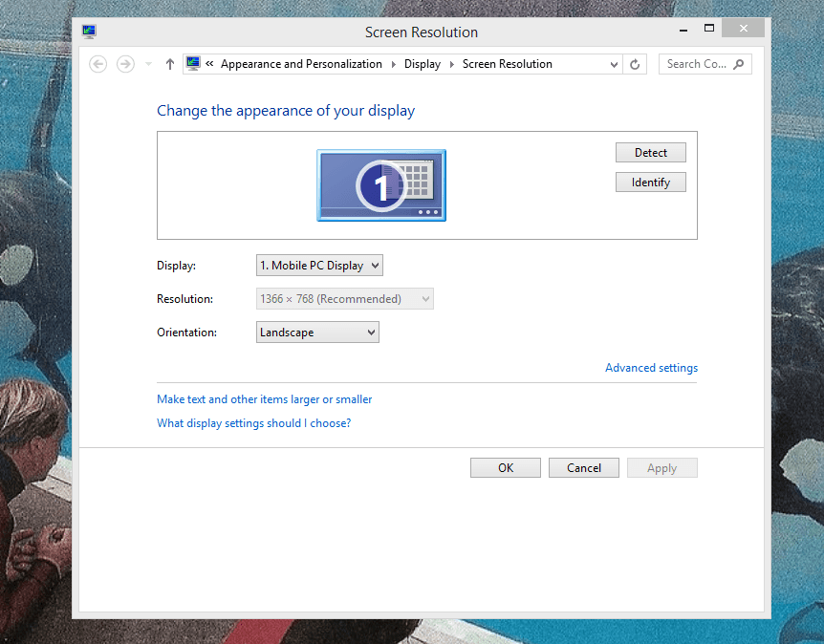
Task: Click the Change the appearance heading
Action: tap(286, 111)
